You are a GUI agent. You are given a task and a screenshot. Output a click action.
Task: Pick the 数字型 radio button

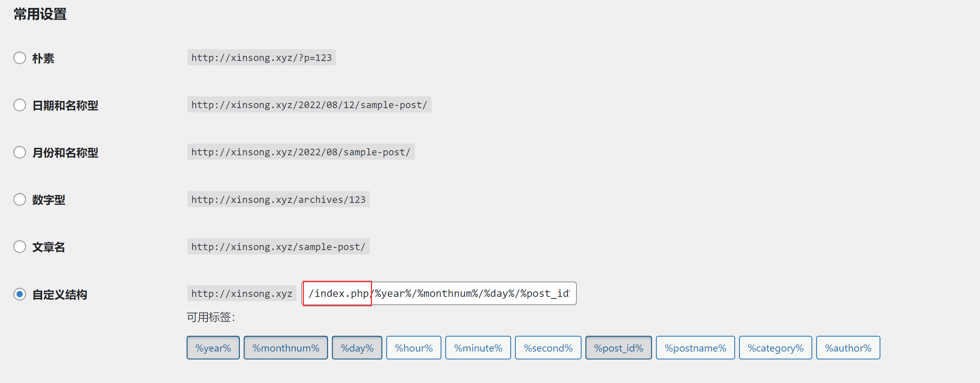click(x=20, y=199)
